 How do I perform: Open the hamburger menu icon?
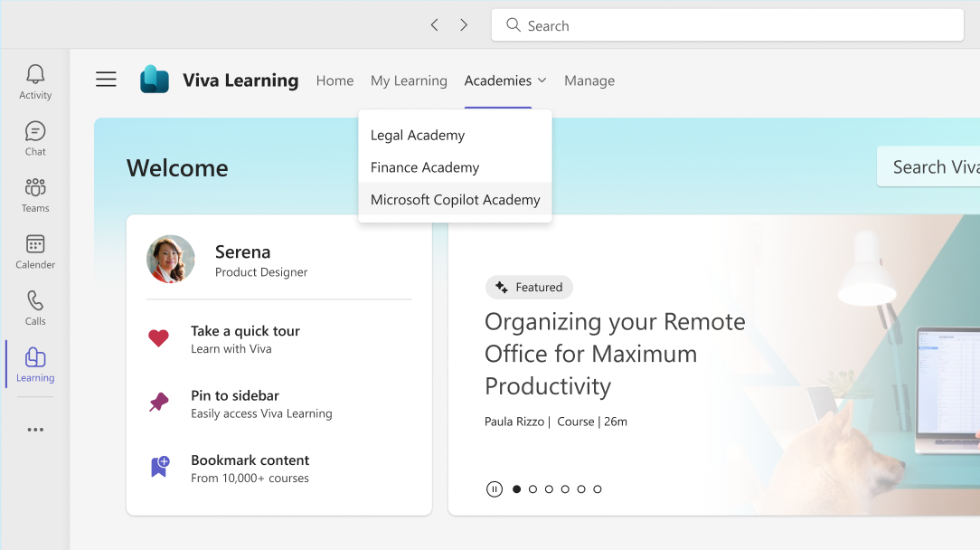(106, 80)
